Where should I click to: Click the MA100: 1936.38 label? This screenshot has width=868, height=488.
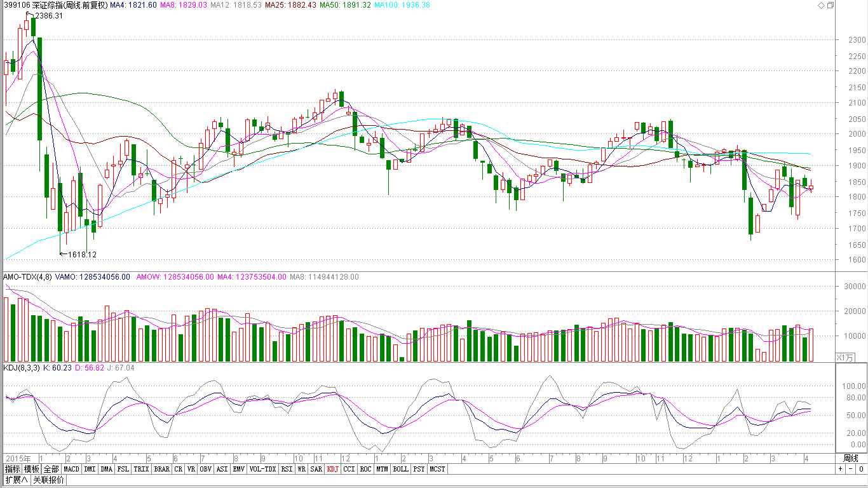402,5
